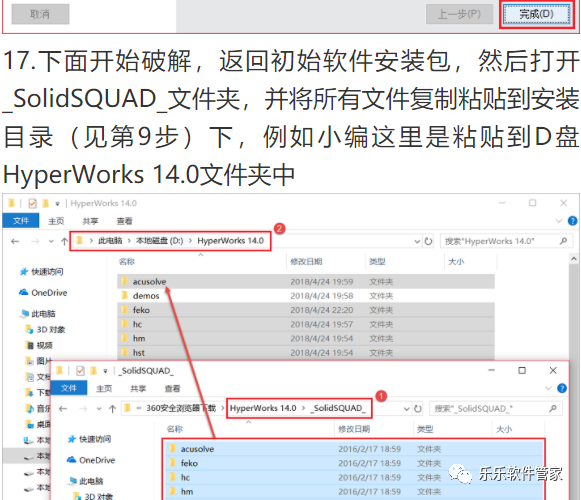This screenshot has height=500, width=581.
Task: Sort by 大小 column in HyperWorks window
Action: click(456, 262)
